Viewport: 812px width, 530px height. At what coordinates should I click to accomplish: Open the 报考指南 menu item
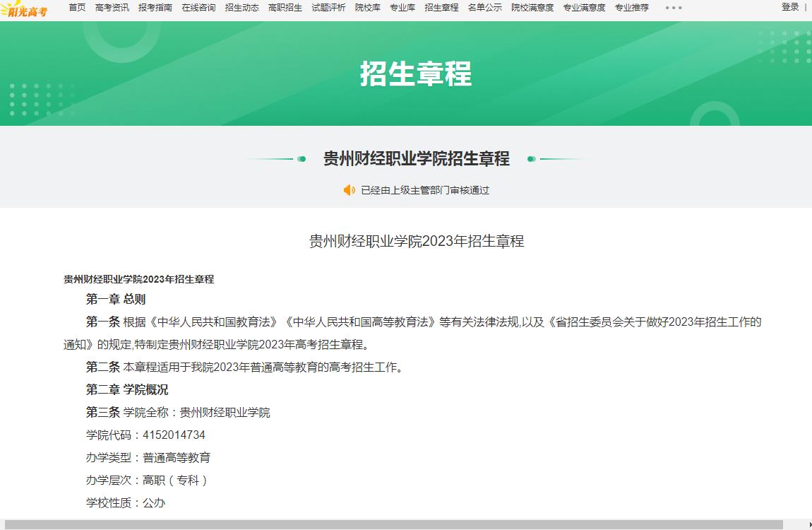[155, 8]
